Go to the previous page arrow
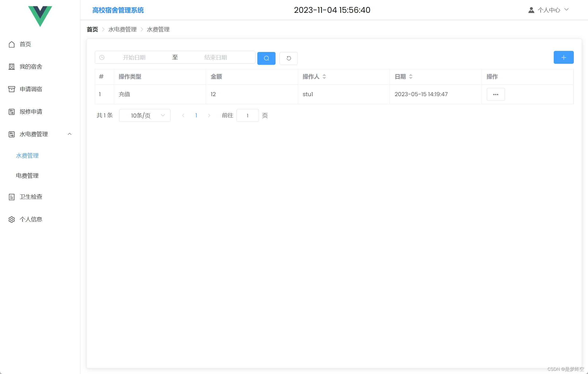 click(x=183, y=115)
